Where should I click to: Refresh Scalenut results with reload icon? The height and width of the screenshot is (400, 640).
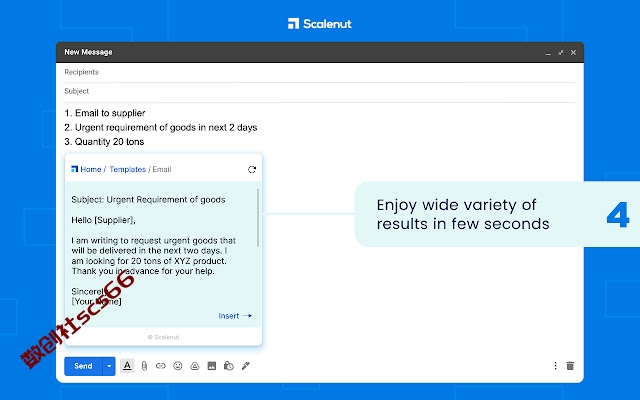(252, 169)
